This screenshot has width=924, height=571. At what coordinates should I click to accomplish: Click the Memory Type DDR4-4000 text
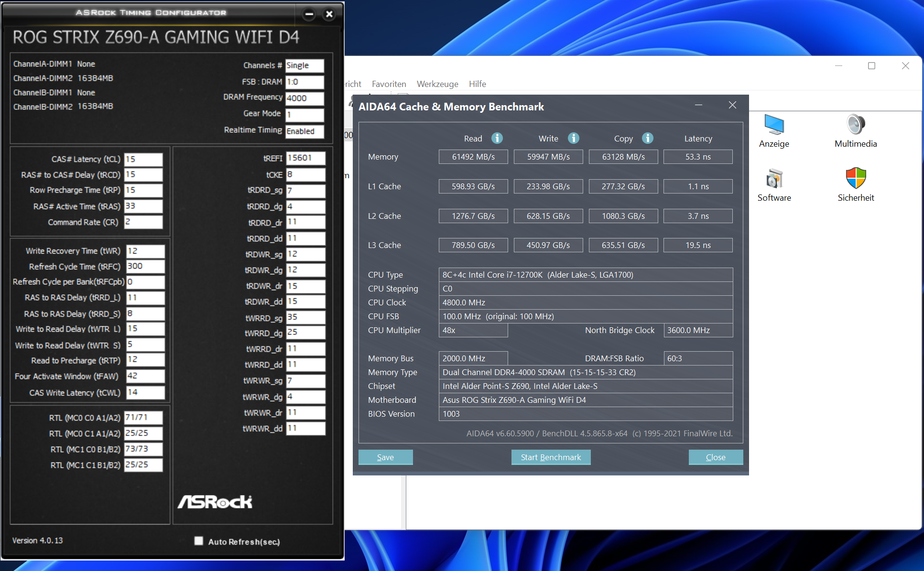(586, 372)
